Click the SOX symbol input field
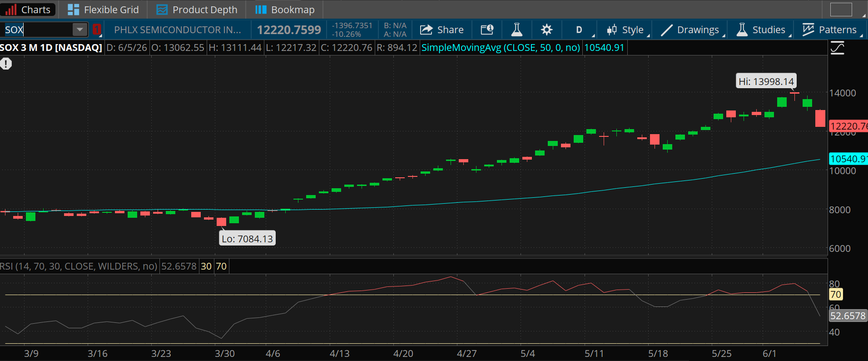Screen dimensions: 868x361 [37, 30]
